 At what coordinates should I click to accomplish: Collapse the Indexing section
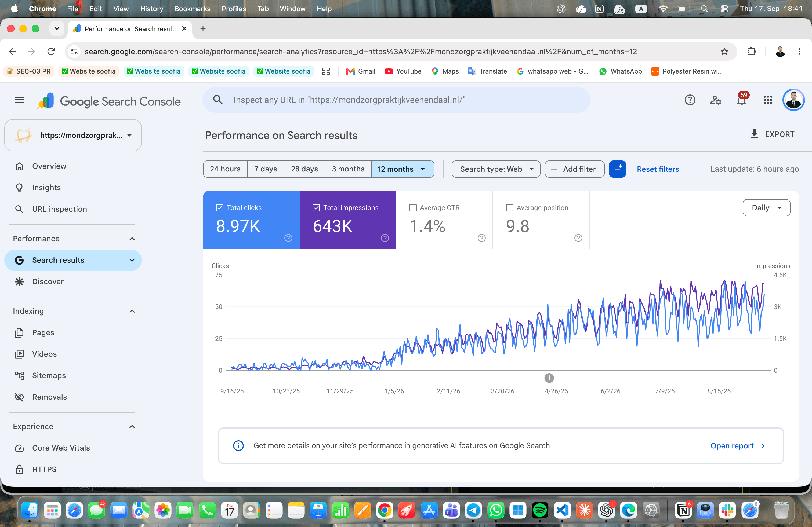point(132,311)
